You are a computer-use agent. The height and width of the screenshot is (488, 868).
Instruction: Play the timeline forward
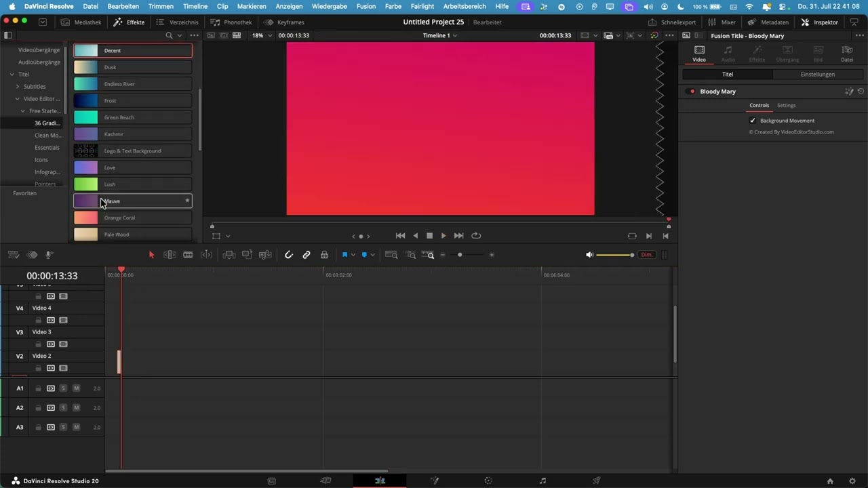tap(443, 236)
